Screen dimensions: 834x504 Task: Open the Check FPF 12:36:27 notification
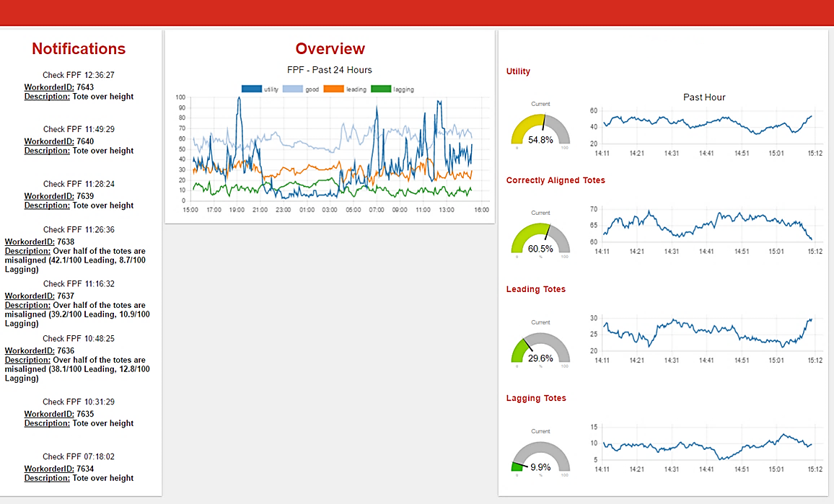pyautogui.click(x=79, y=75)
